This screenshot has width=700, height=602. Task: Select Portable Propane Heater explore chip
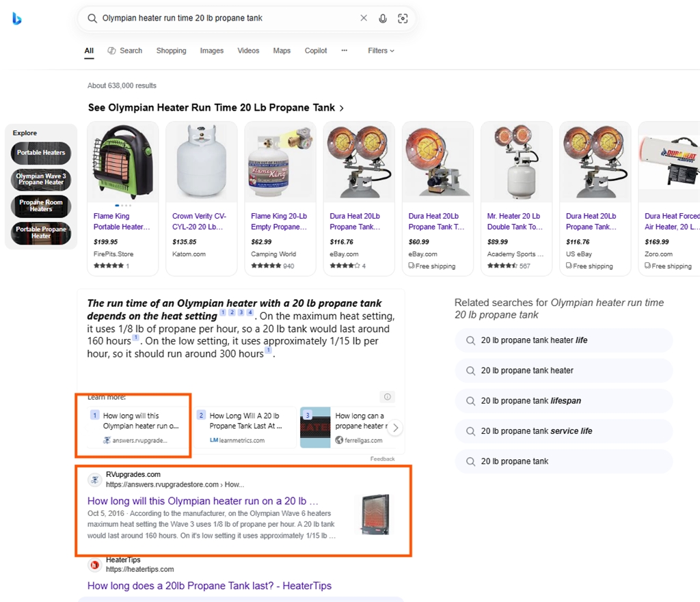pos(41,233)
